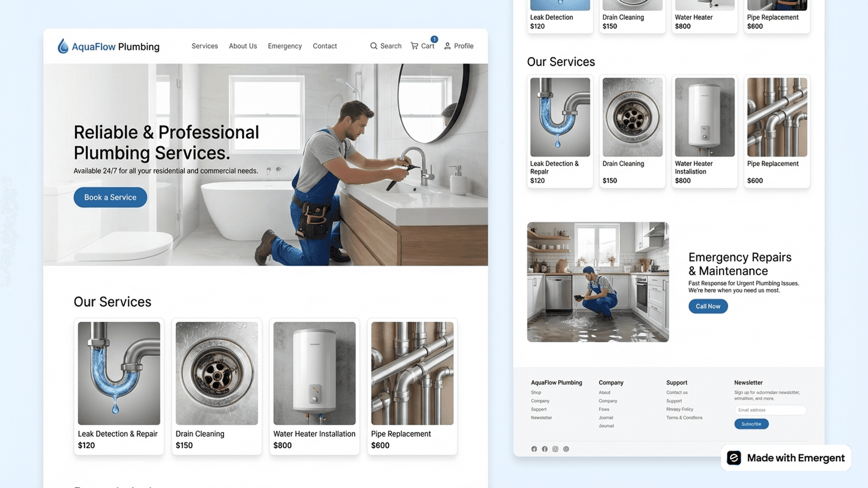Select the Contact nav item

click(325, 46)
